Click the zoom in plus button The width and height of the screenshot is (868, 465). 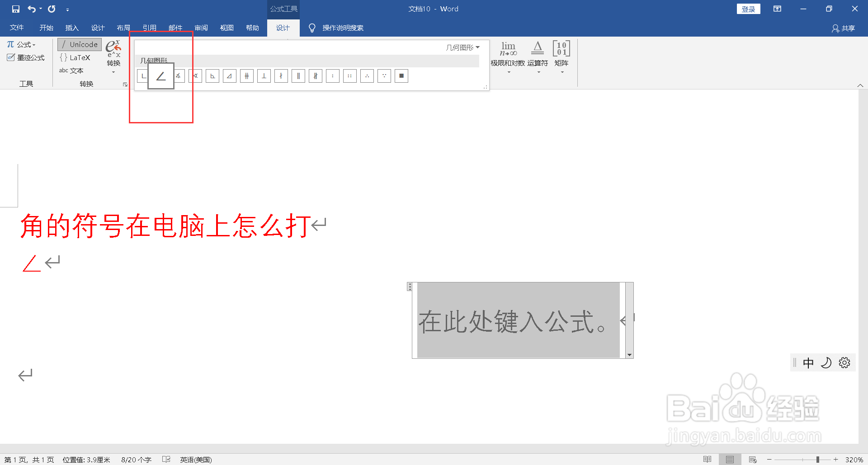(836, 460)
